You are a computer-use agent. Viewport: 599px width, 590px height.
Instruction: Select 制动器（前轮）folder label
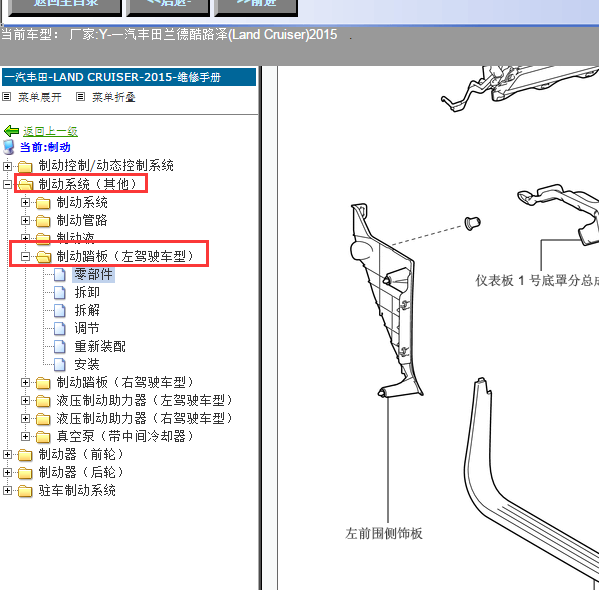click(81, 454)
